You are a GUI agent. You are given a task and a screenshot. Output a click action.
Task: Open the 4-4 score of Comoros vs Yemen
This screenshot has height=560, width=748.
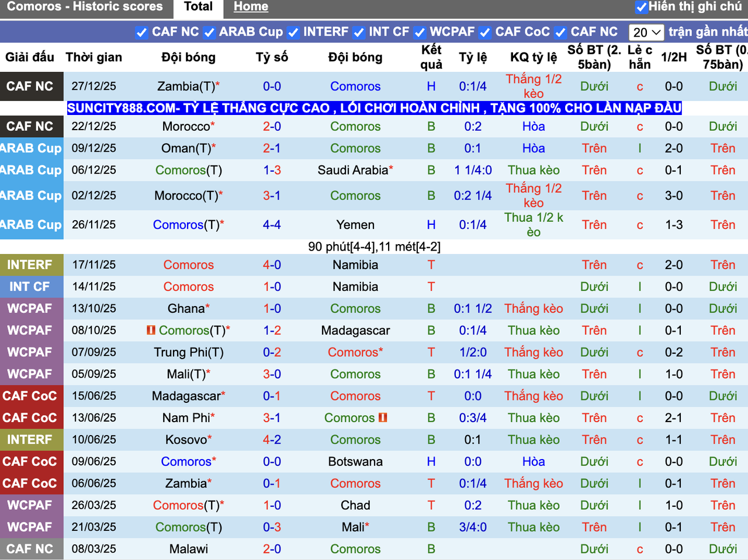tap(272, 225)
